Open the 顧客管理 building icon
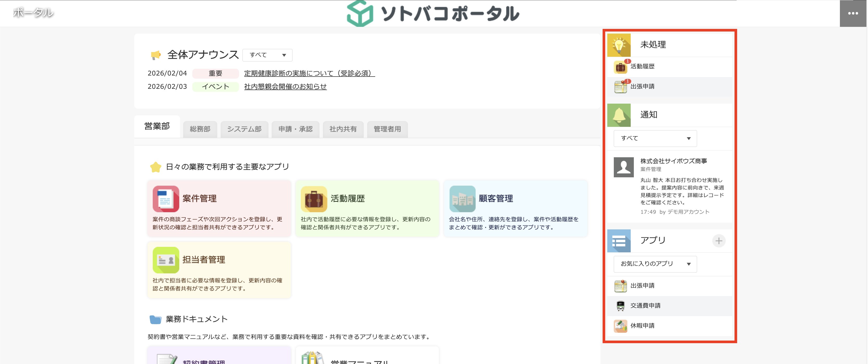 pyautogui.click(x=462, y=198)
